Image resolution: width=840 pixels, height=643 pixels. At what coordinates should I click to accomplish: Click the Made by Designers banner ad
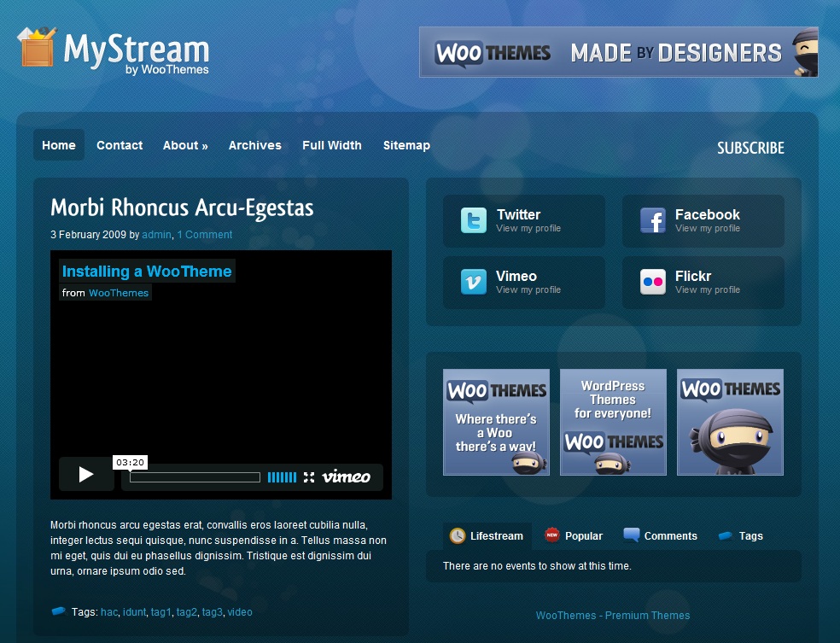coord(619,52)
